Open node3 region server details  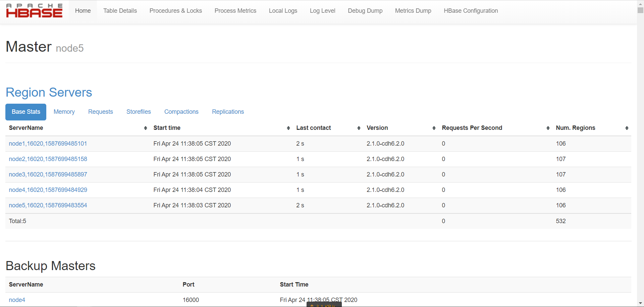coord(48,174)
